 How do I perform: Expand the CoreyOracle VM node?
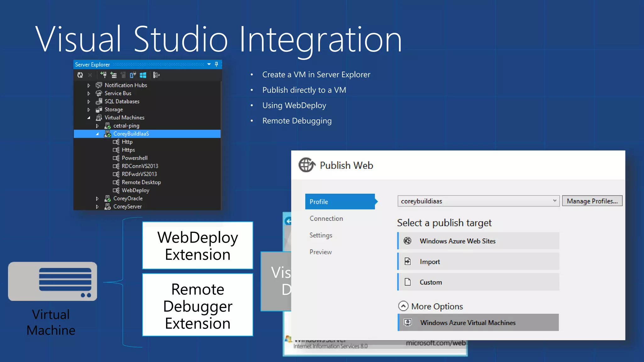[x=97, y=199]
